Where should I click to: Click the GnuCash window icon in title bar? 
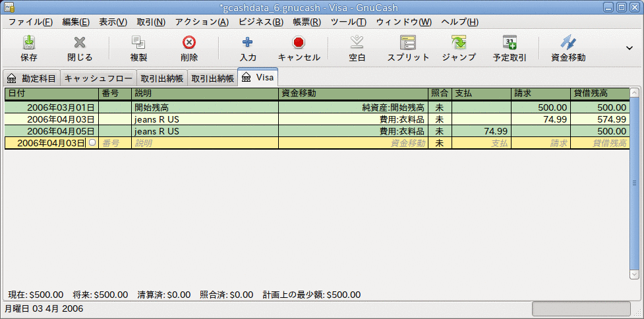pos(9,7)
